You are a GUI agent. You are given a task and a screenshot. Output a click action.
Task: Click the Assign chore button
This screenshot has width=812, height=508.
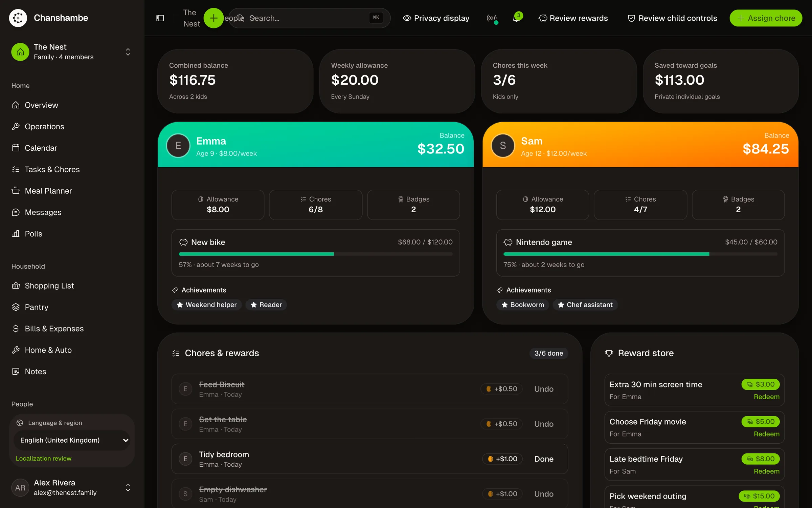[x=766, y=18]
